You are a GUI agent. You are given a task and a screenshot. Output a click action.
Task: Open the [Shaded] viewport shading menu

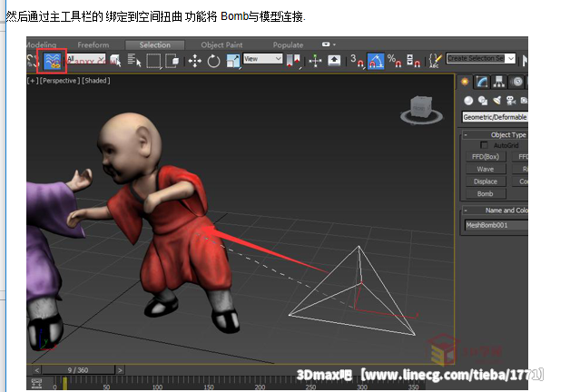click(96, 81)
